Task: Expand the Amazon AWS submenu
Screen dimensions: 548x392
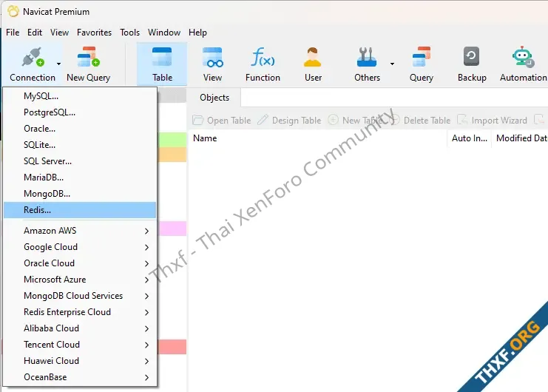Action: click(x=80, y=231)
